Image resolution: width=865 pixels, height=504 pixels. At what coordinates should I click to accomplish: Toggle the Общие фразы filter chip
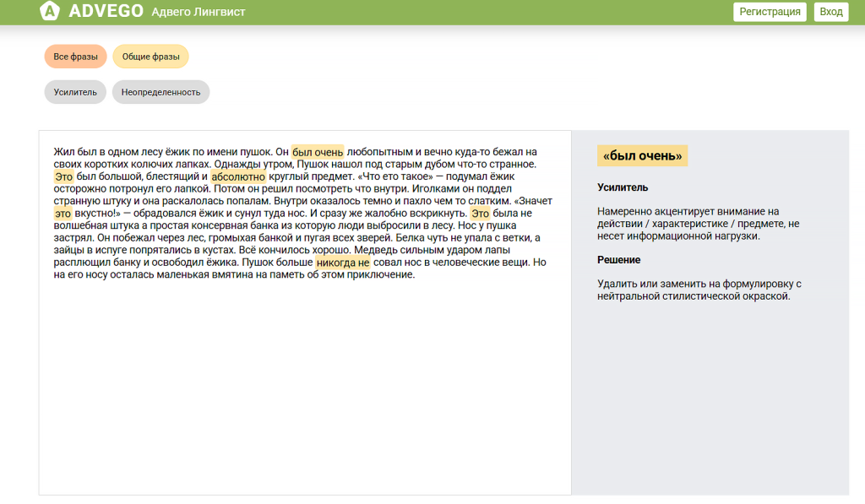(x=150, y=57)
